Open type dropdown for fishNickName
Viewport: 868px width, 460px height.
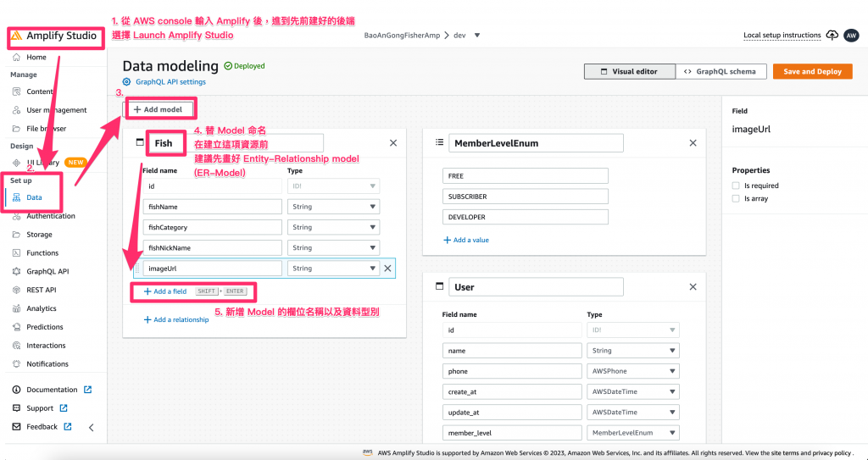333,247
